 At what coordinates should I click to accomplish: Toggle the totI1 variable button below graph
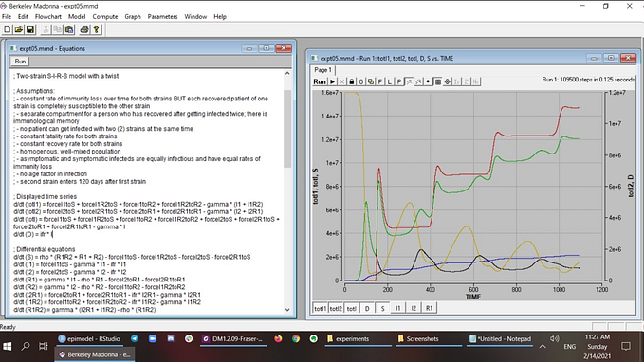pyautogui.click(x=321, y=308)
